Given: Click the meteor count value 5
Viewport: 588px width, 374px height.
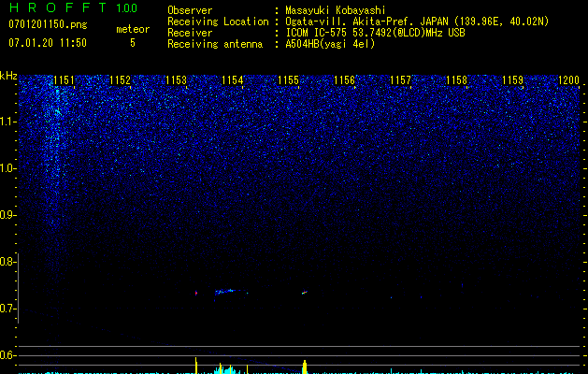Looking at the screenshot, I should pos(133,43).
